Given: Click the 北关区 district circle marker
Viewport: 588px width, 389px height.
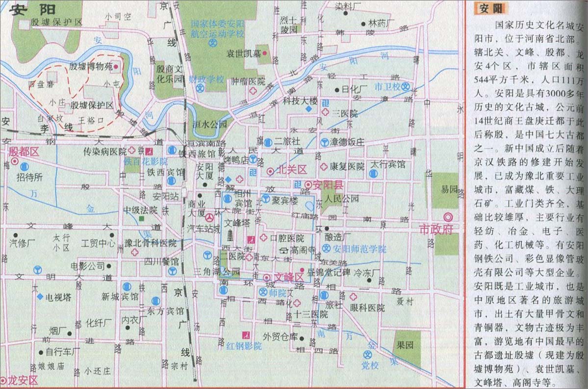Looking at the screenshot, I should [x=270, y=171].
